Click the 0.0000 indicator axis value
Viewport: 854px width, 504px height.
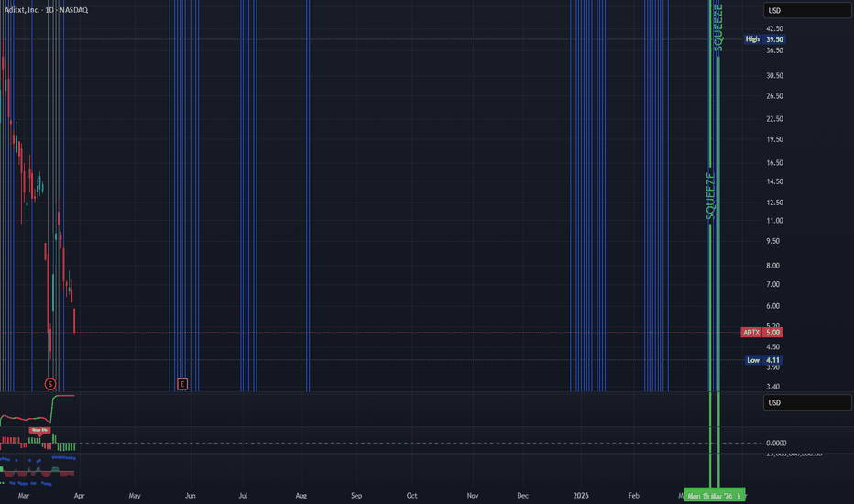776,444
